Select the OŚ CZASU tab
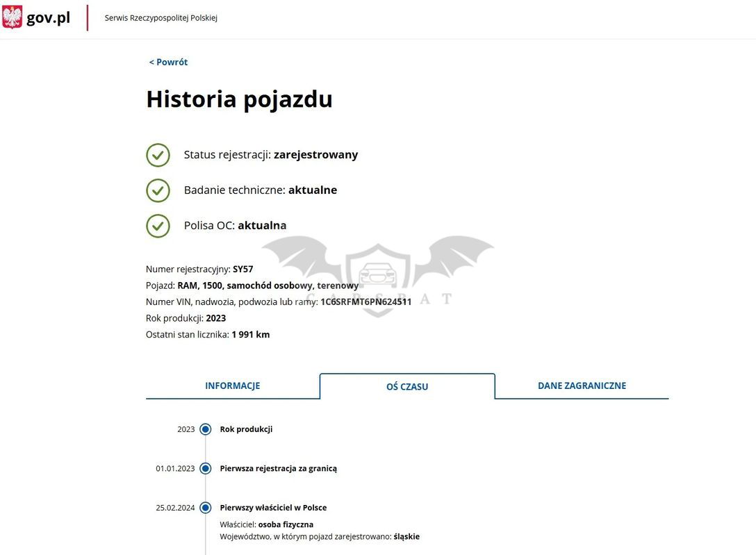 (x=407, y=386)
